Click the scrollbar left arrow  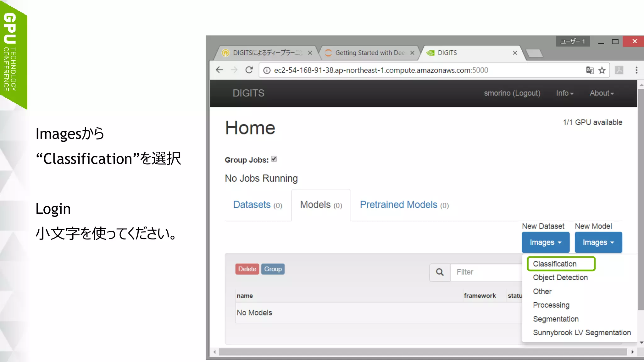pyautogui.click(x=214, y=352)
